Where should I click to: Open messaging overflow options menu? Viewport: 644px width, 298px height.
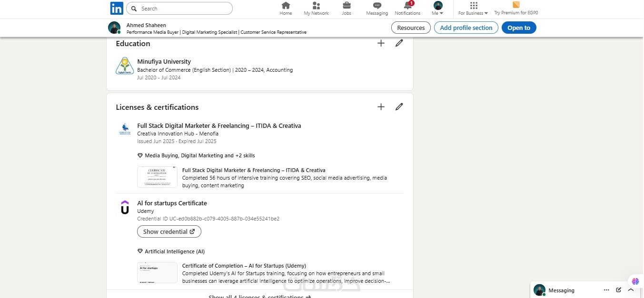[x=606, y=290]
